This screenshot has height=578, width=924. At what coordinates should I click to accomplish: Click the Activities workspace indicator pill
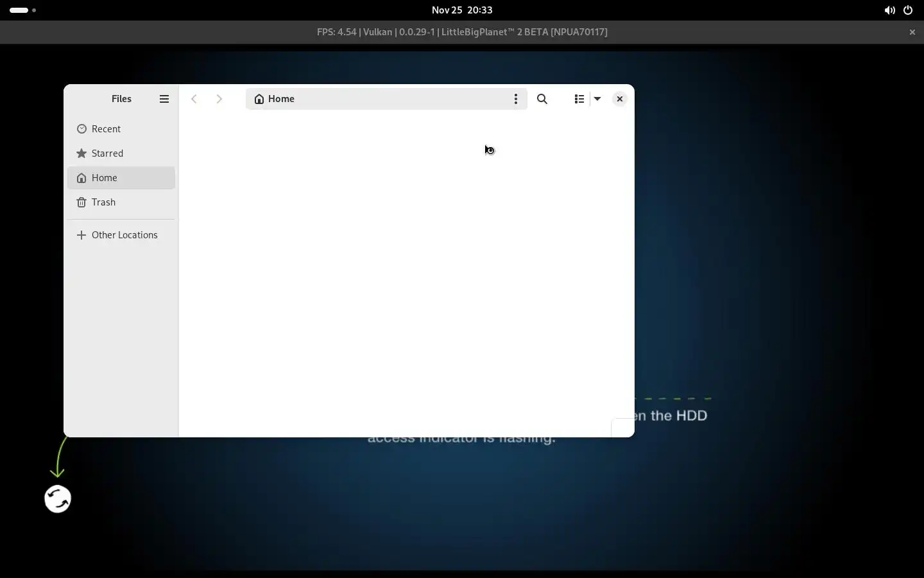point(23,10)
